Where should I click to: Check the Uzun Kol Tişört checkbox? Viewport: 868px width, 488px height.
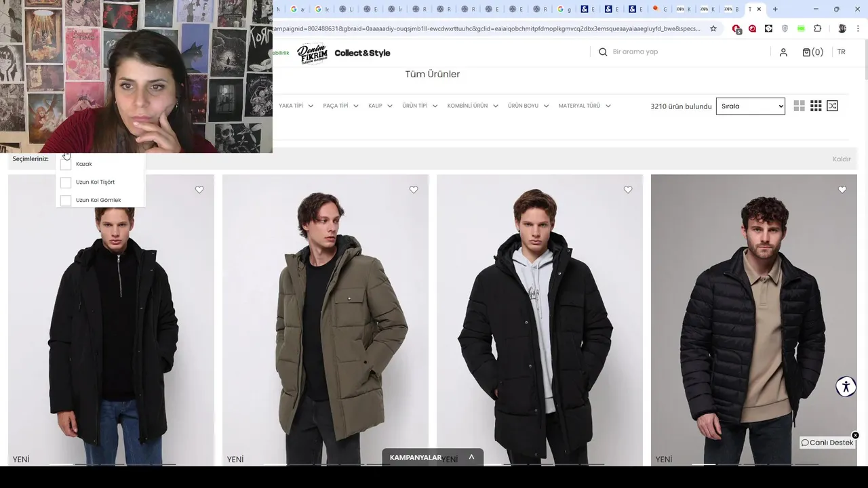[66, 182]
